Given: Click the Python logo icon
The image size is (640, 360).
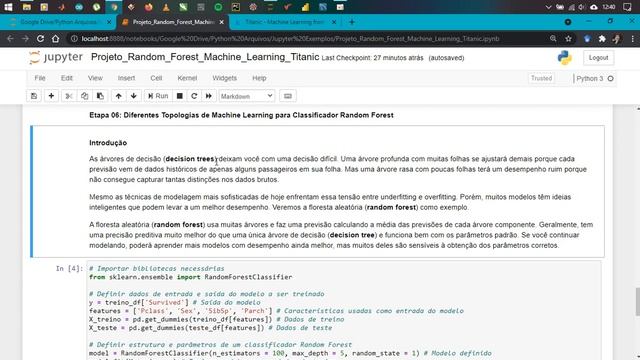Looking at the screenshot, I should (x=565, y=58).
